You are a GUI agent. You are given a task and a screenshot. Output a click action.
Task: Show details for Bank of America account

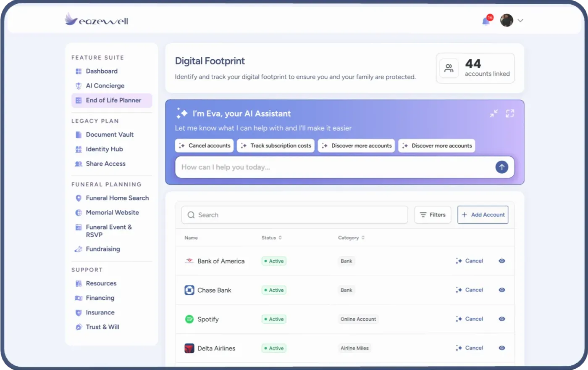pyautogui.click(x=502, y=261)
